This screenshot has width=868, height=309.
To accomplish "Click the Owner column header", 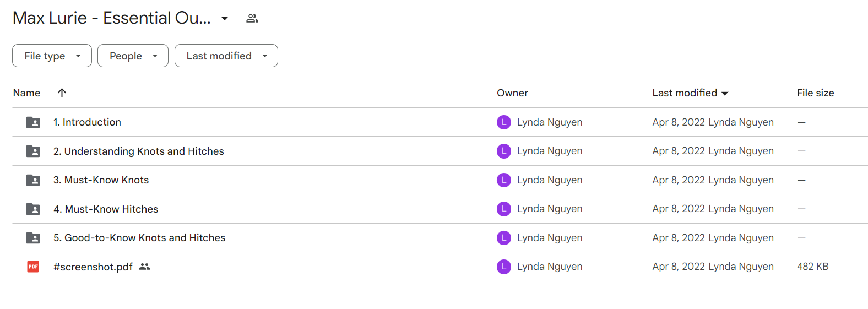I will coord(512,93).
